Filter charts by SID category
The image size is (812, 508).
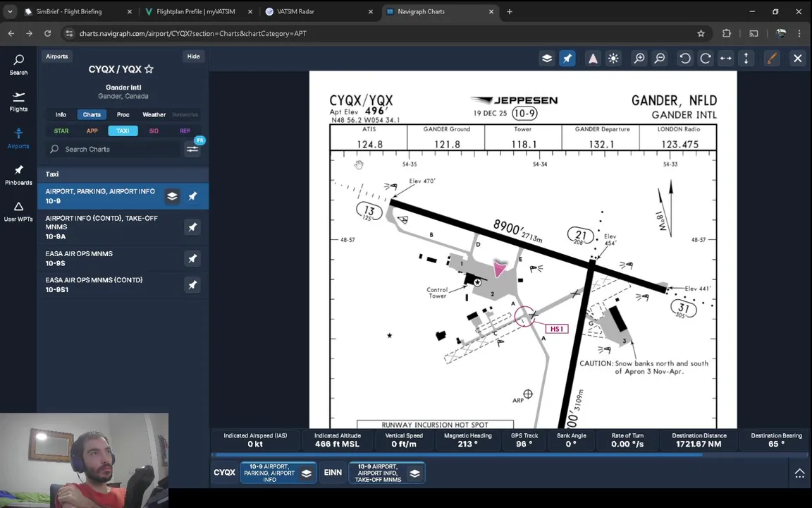[x=154, y=131]
